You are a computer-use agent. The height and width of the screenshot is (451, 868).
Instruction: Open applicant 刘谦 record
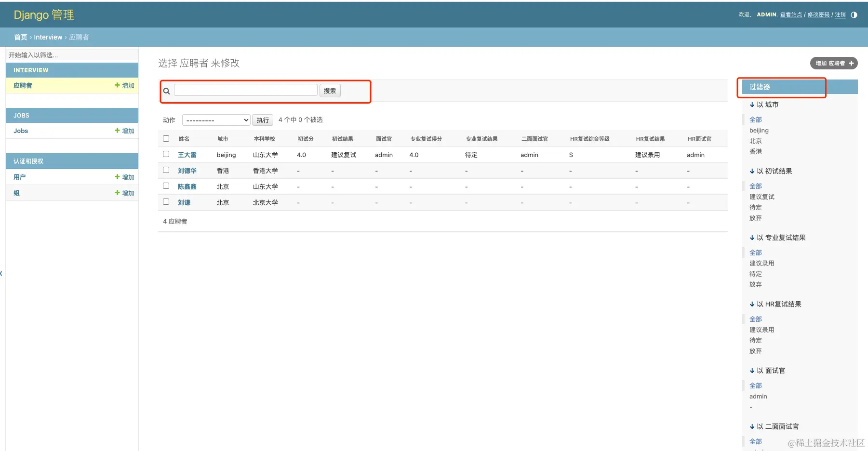(x=184, y=202)
